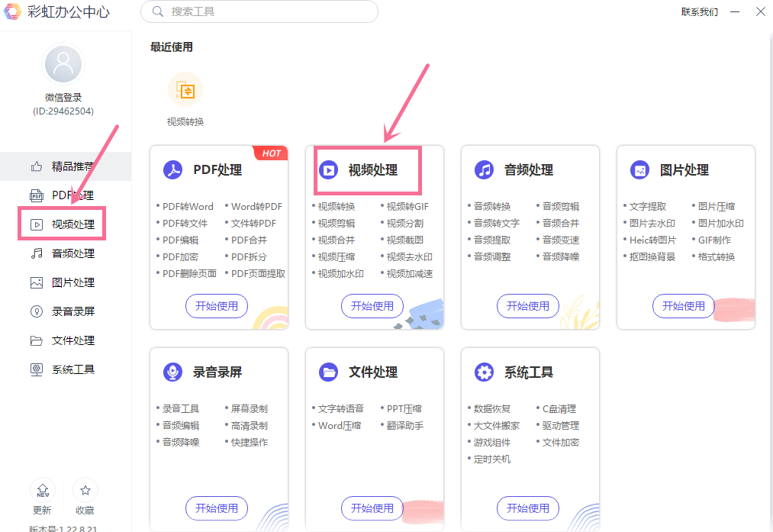
Task: Click the 图片处理 card icon
Action: 639,169
